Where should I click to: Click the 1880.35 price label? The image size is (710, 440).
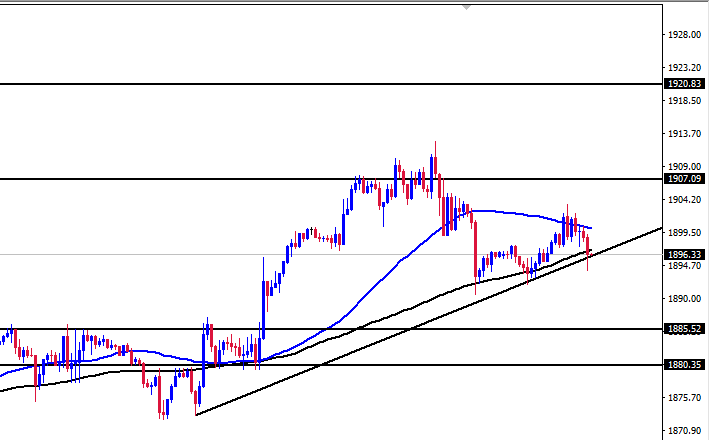point(684,364)
